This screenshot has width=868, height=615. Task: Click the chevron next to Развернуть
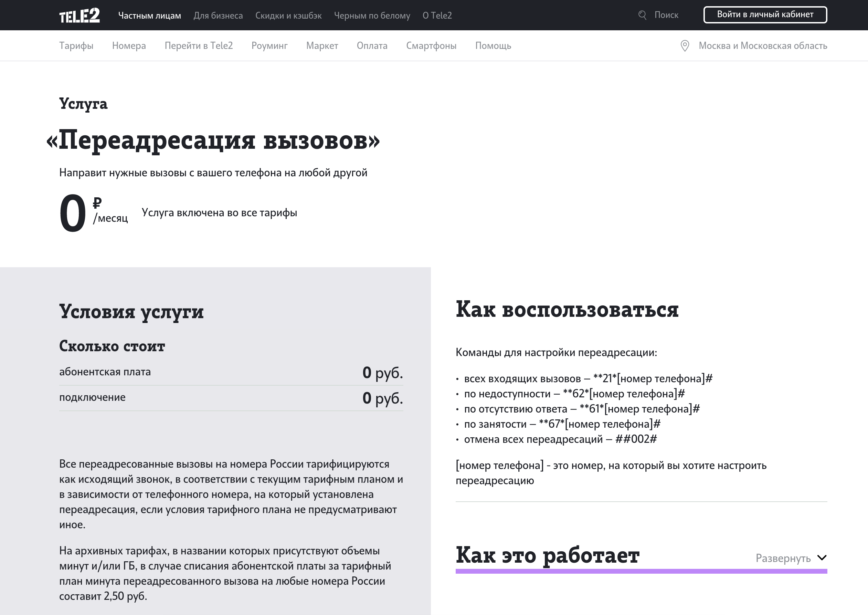point(822,558)
